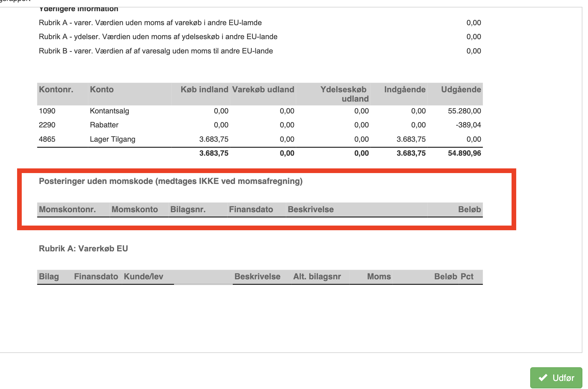Viewport: 588px width, 389px height.
Task: Click the checkmark icon on Udfør
Action: (543, 378)
